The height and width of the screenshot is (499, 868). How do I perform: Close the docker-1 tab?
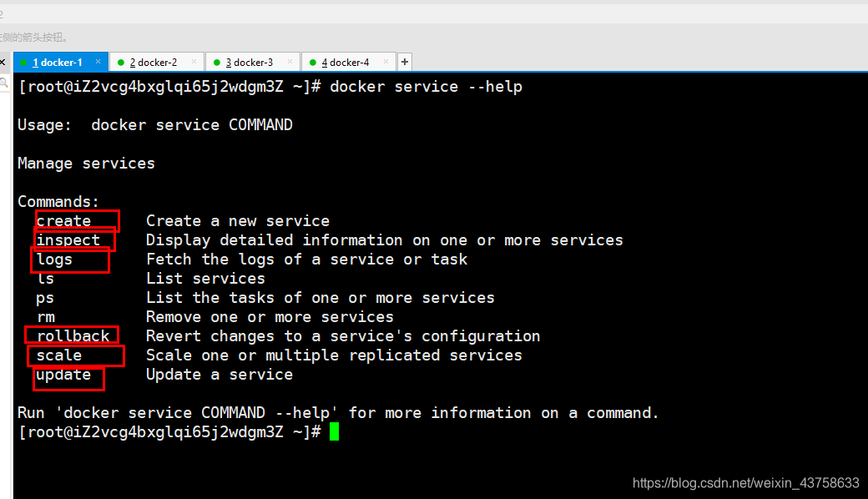pyautogui.click(x=98, y=62)
